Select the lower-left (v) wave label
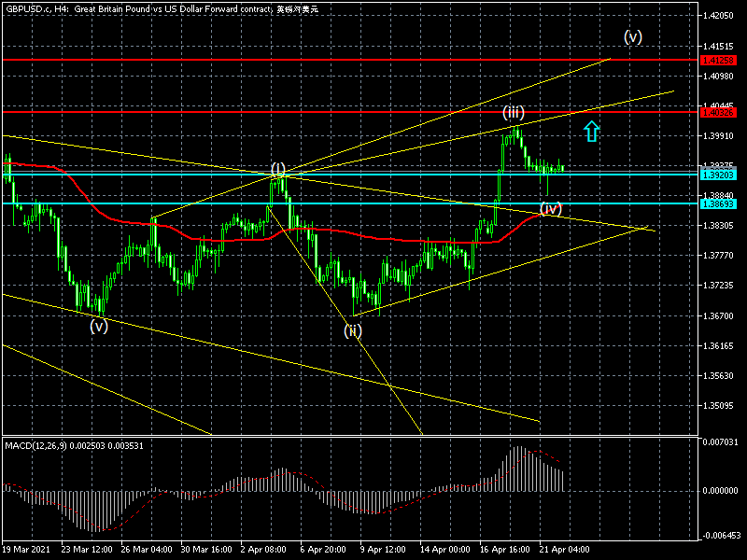This screenshot has width=747, height=560. pyautogui.click(x=99, y=326)
